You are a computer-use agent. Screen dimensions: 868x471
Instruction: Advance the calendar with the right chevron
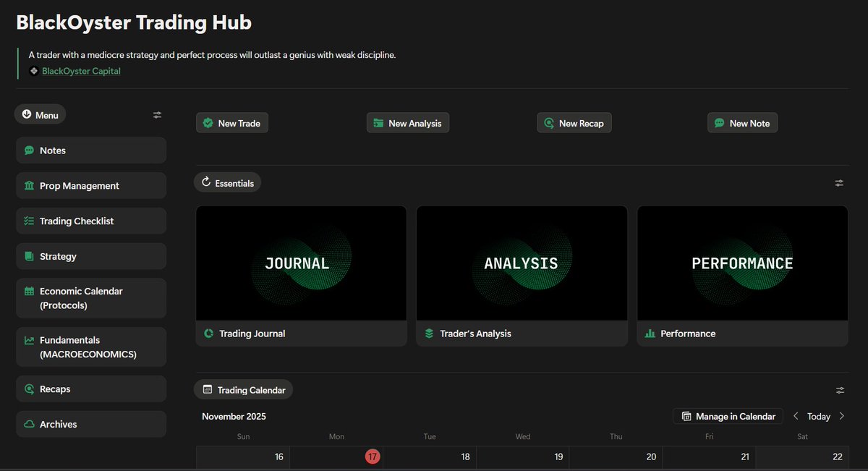[841, 416]
